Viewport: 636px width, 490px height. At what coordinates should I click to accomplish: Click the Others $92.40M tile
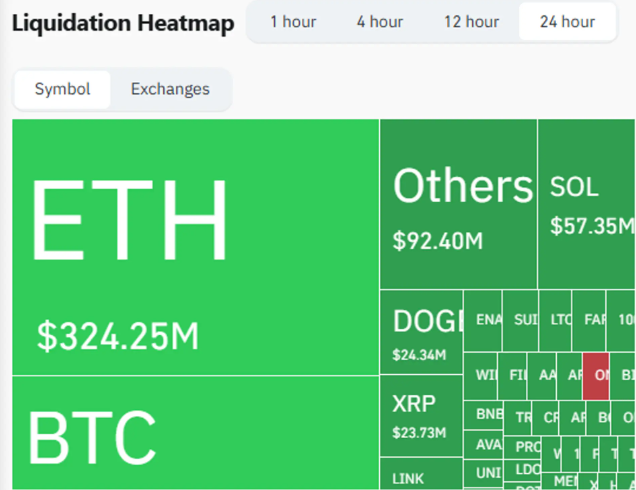click(458, 205)
